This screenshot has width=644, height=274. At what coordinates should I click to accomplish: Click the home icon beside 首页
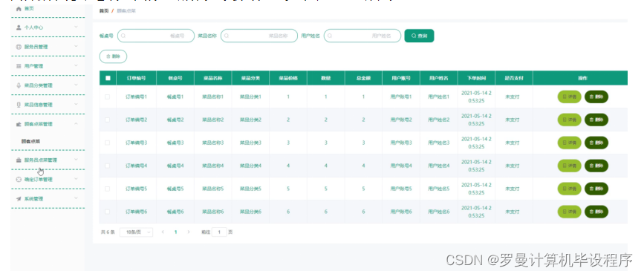(19, 9)
